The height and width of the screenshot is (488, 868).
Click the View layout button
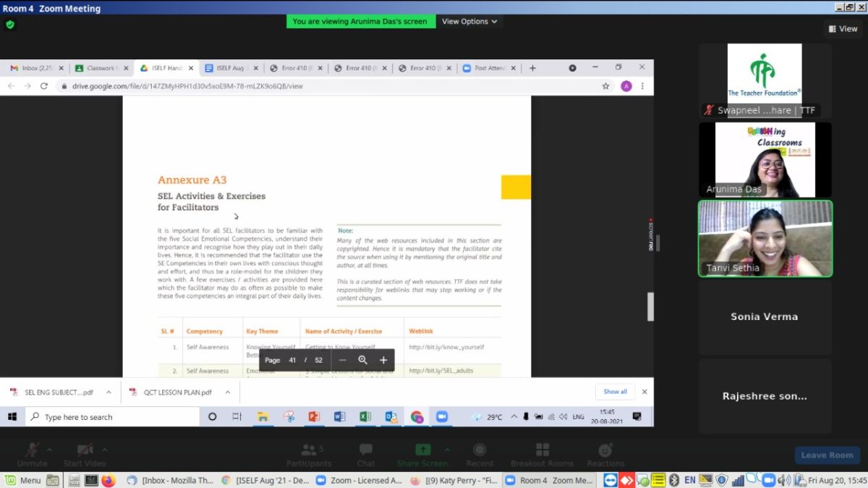tap(842, 29)
